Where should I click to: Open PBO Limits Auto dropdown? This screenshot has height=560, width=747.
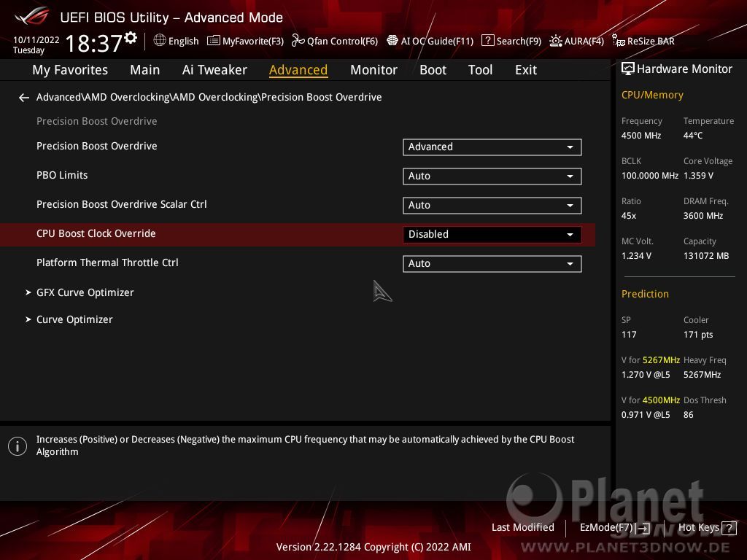[x=492, y=176]
